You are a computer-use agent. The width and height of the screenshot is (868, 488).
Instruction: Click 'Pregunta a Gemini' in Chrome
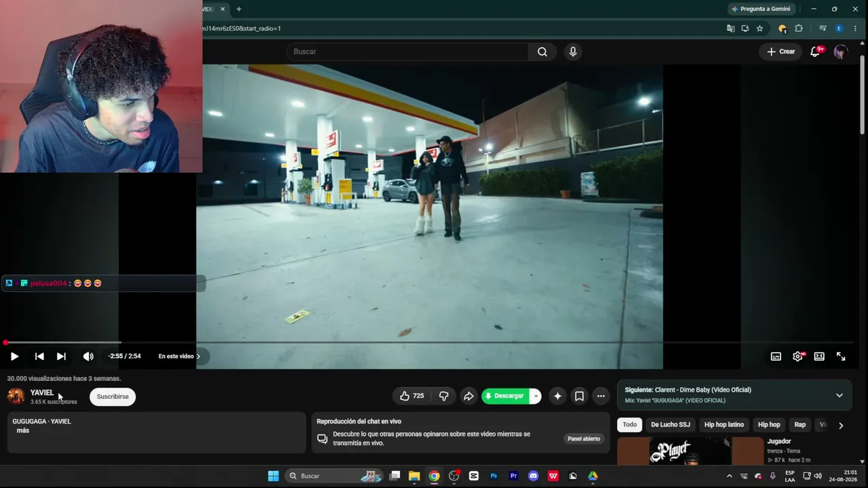(761, 9)
